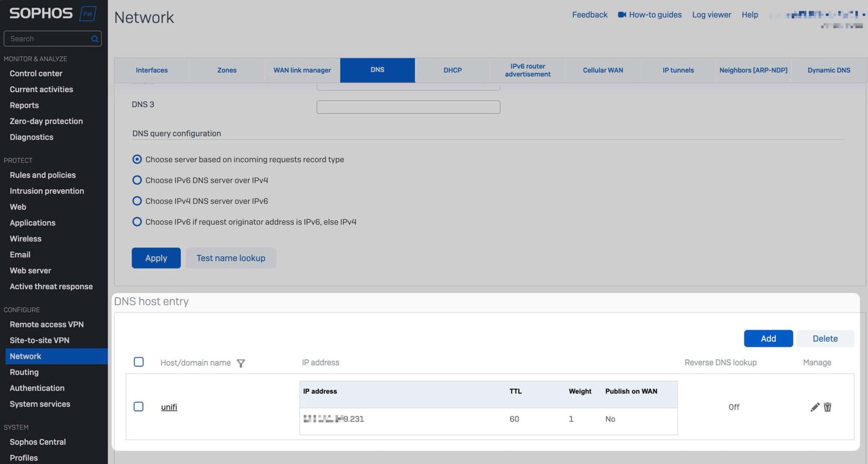This screenshot has width=868, height=464.
Task: Click the Host/domain name column header
Action: click(x=196, y=363)
